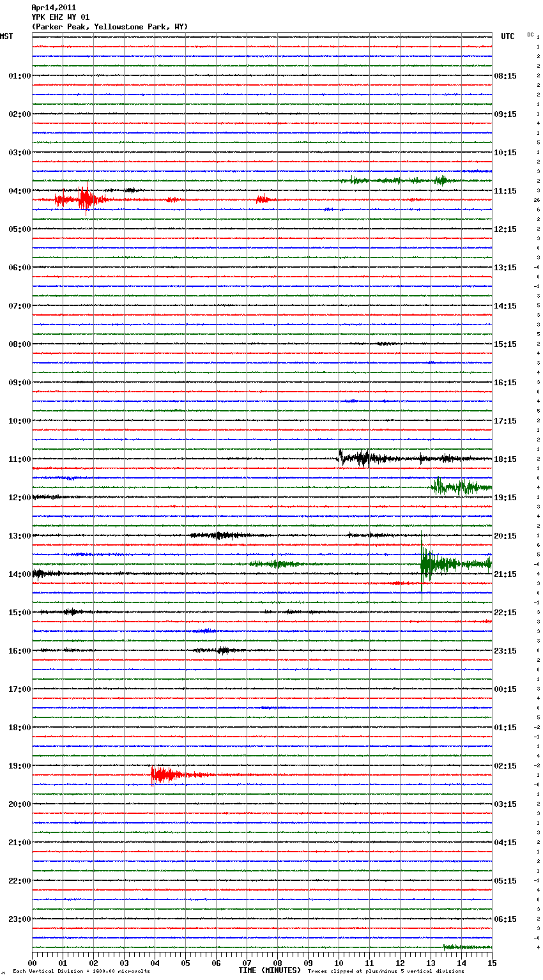Click the TIME (MINUTES) axis label
The image size is (543, 980).
tap(270, 970)
